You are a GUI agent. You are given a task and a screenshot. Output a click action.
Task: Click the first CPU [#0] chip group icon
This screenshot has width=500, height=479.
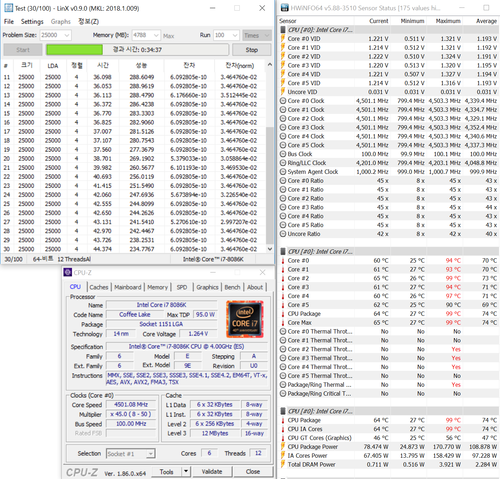[283, 30]
